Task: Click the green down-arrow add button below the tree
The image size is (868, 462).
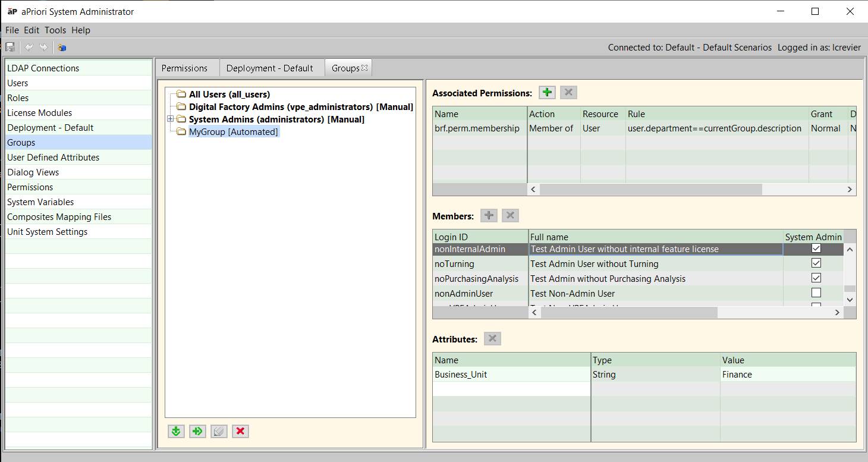Action: (176, 431)
